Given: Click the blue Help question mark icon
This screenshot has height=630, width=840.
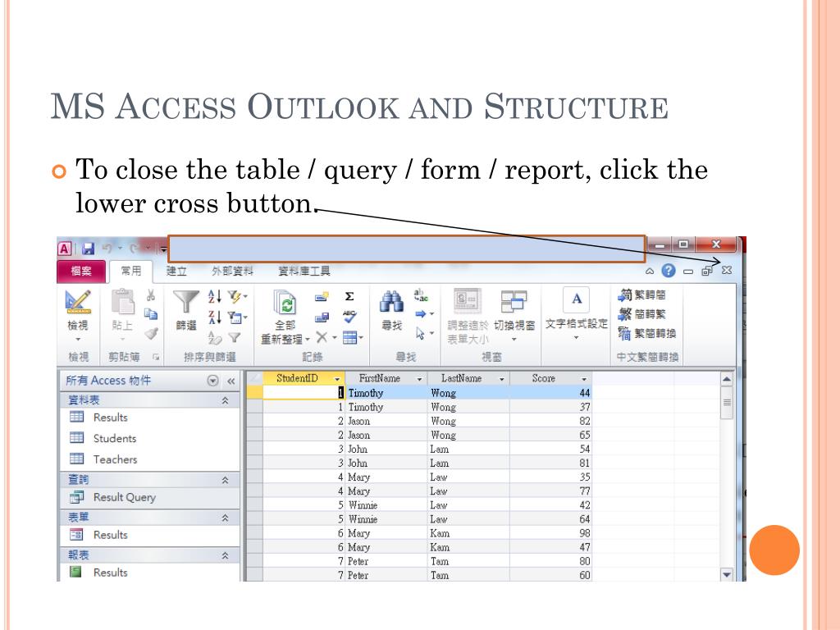Looking at the screenshot, I should [x=669, y=271].
